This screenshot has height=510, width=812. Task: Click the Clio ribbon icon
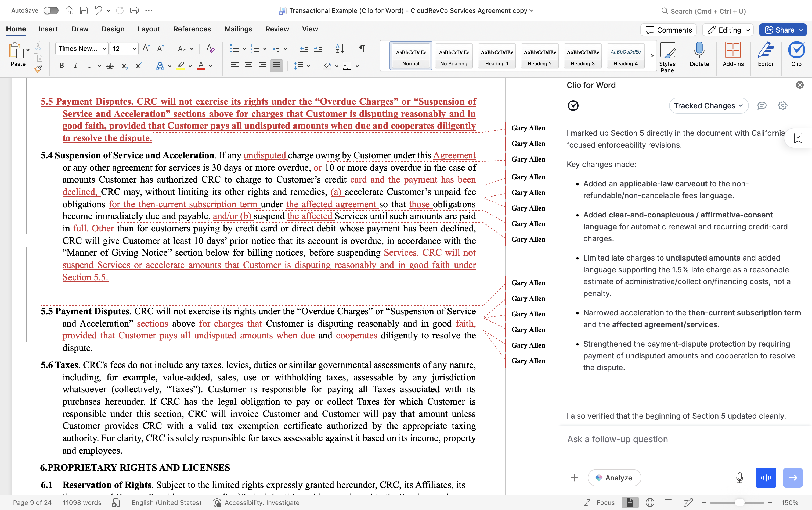pyautogui.click(x=796, y=55)
